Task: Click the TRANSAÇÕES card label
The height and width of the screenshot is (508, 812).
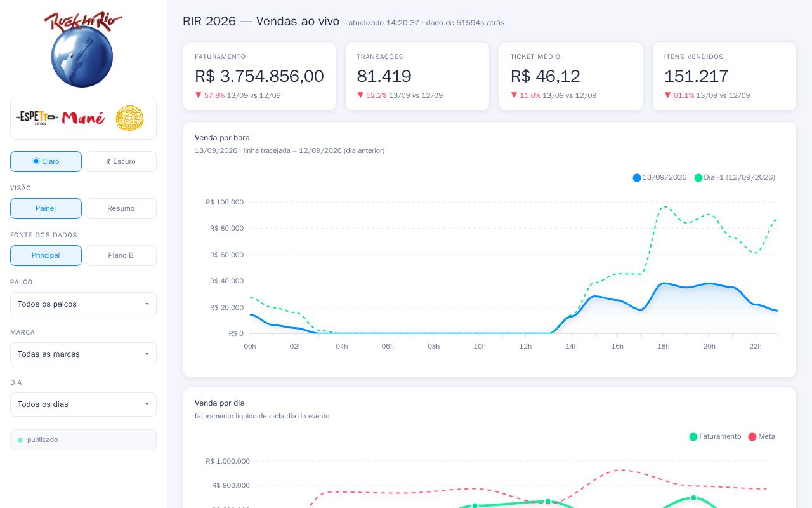Action: tap(380, 57)
